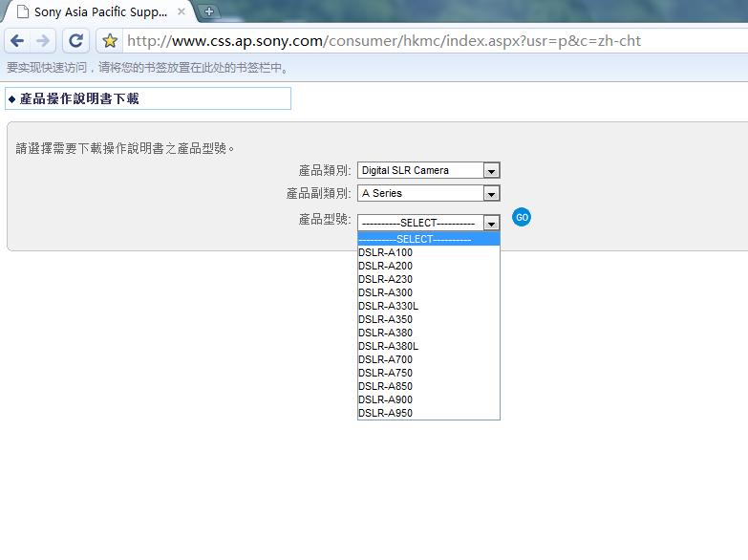Select DSLR-A950 from the model list
The width and height of the screenshot is (748, 560).
428,413
